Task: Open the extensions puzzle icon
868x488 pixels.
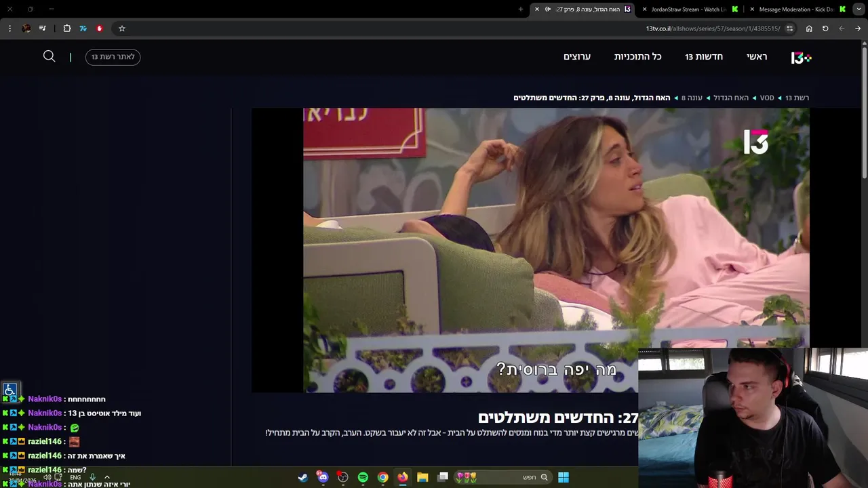Action: pos(67,28)
